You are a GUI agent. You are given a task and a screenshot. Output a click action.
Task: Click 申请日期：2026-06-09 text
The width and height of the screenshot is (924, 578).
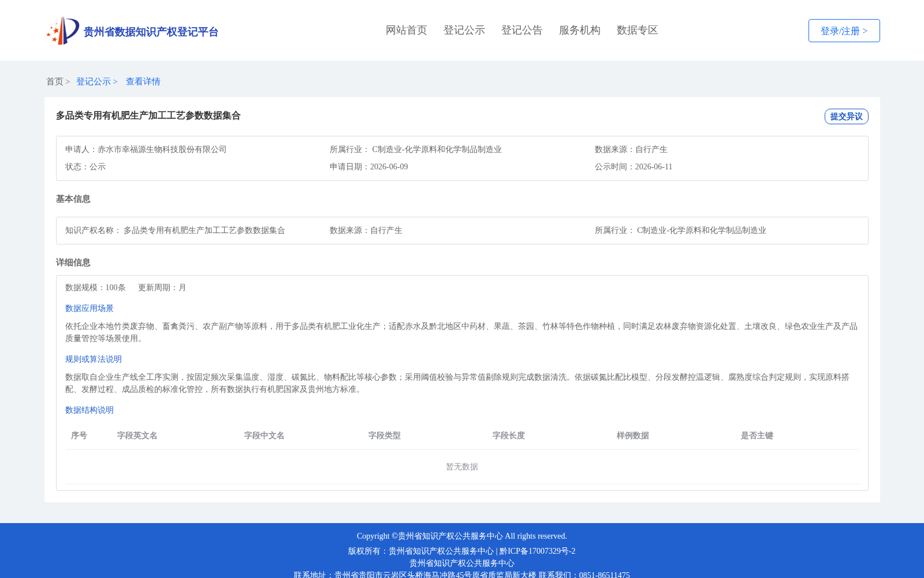(x=369, y=166)
